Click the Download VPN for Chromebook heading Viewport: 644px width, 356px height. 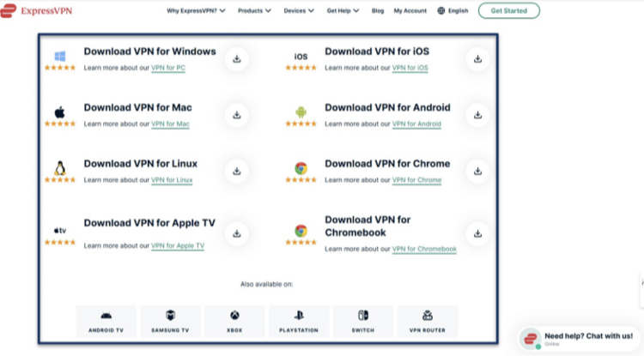point(368,226)
